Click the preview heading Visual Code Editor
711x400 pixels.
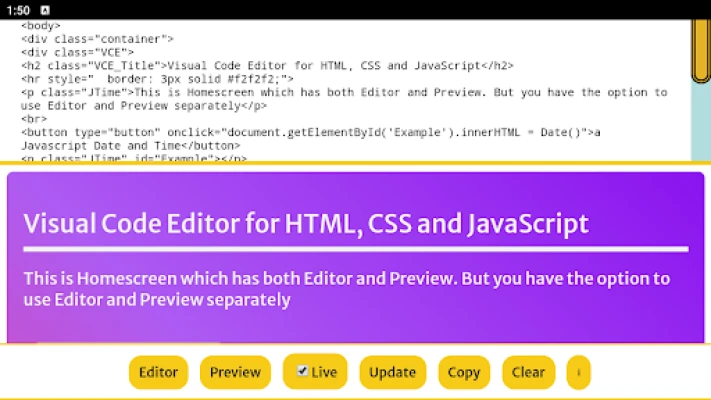coord(306,223)
